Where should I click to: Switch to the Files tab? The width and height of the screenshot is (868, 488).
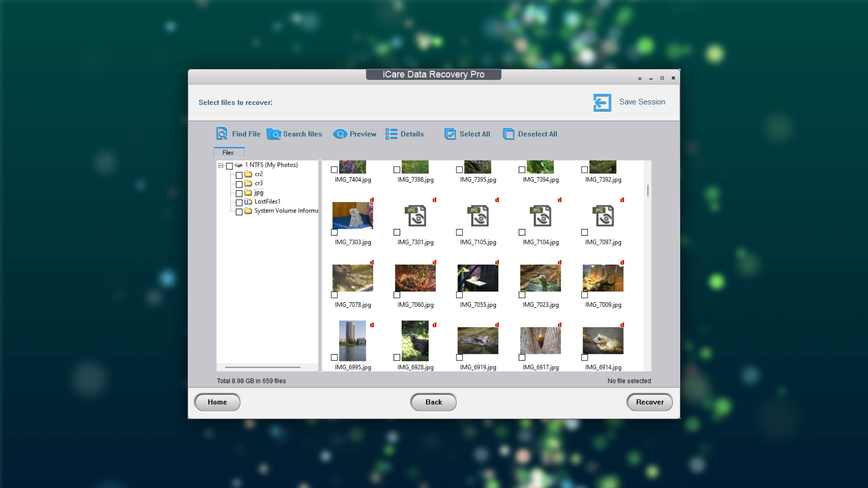[228, 152]
